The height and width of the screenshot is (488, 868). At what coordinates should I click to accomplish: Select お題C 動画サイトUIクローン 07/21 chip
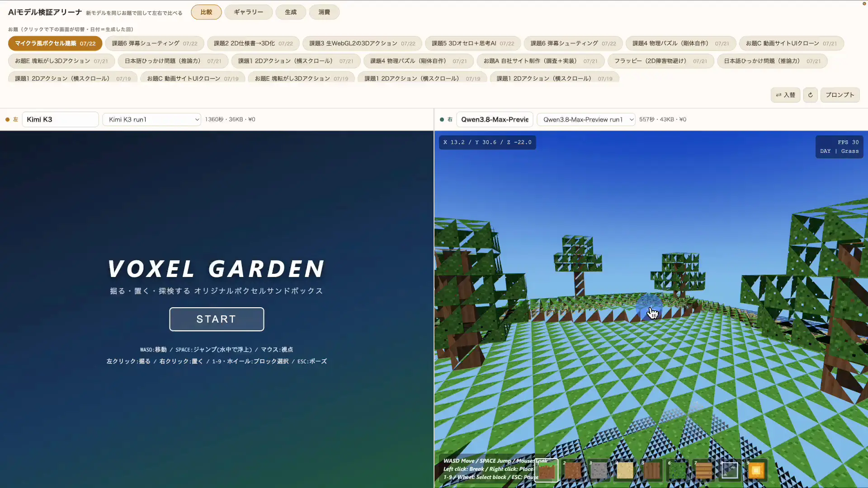pos(791,43)
